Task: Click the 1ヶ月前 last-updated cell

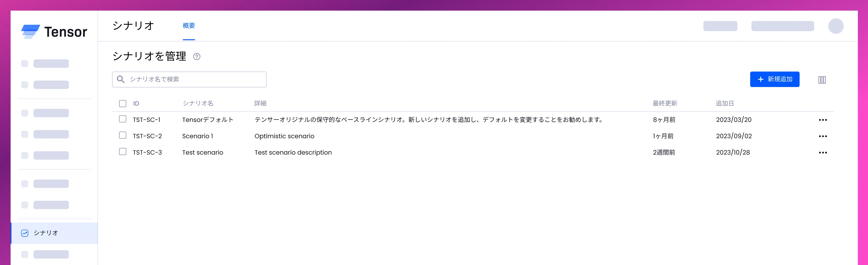Action: [663, 136]
